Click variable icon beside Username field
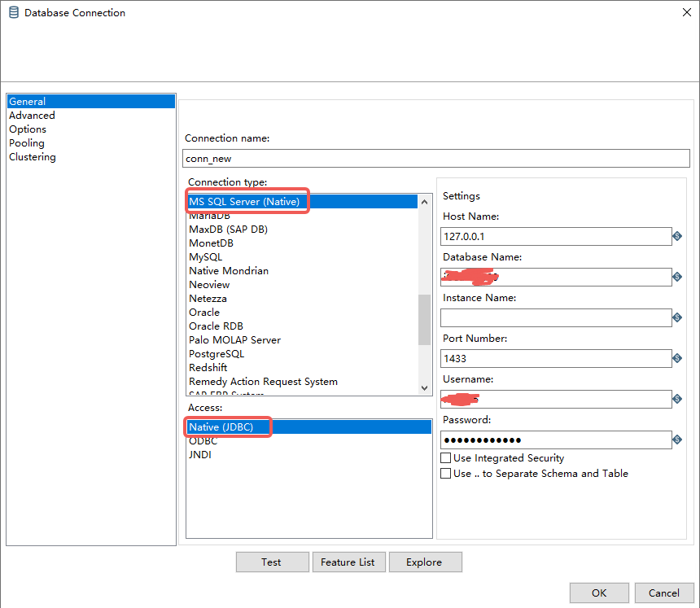Screen dimensions: 700x608 676,399
